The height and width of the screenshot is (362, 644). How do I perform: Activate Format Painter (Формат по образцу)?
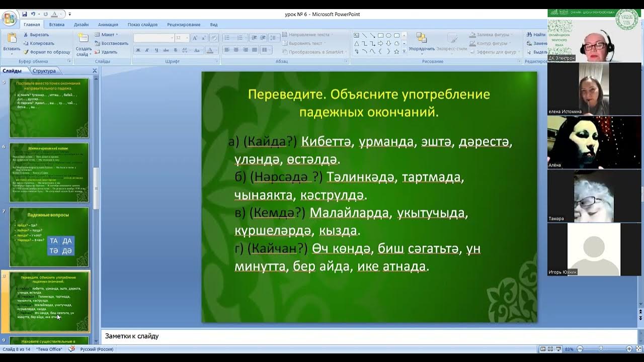47,52
